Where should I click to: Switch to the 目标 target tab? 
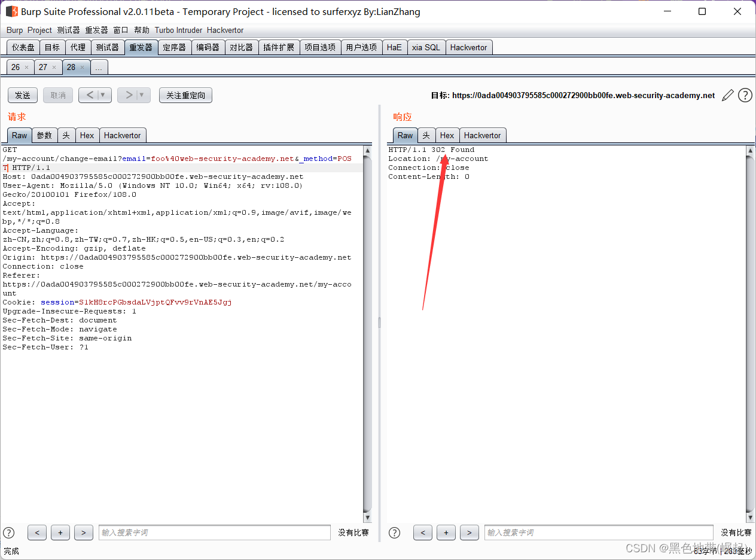pyautogui.click(x=52, y=47)
